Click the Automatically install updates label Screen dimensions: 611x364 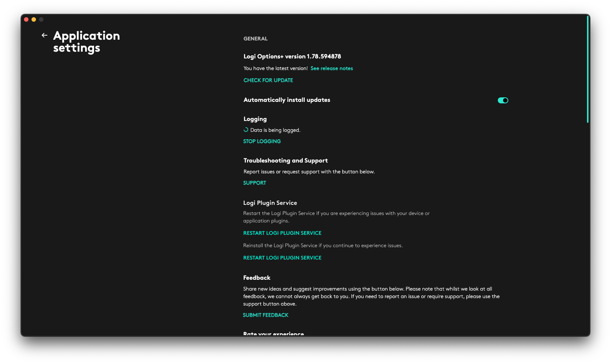(287, 100)
